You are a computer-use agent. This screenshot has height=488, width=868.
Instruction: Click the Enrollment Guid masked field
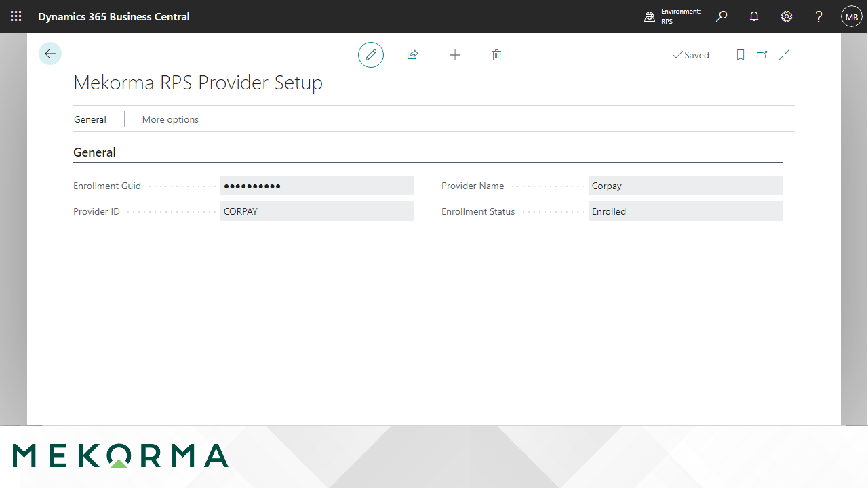tap(317, 186)
